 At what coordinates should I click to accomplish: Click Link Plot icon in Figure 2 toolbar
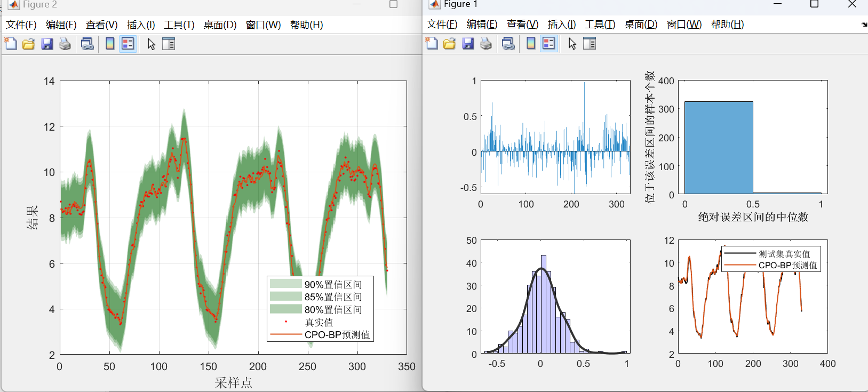click(87, 44)
